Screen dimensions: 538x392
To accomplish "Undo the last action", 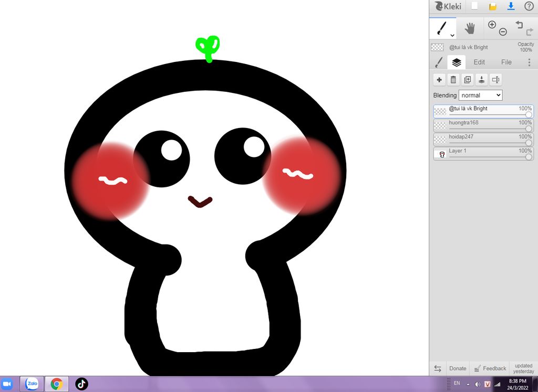I will coord(519,25).
